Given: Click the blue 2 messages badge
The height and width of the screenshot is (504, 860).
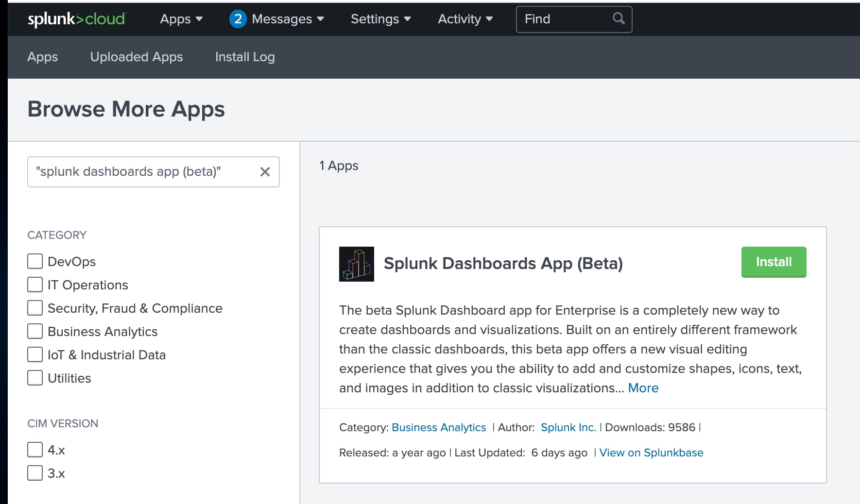Looking at the screenshot, I should point(238,19).
